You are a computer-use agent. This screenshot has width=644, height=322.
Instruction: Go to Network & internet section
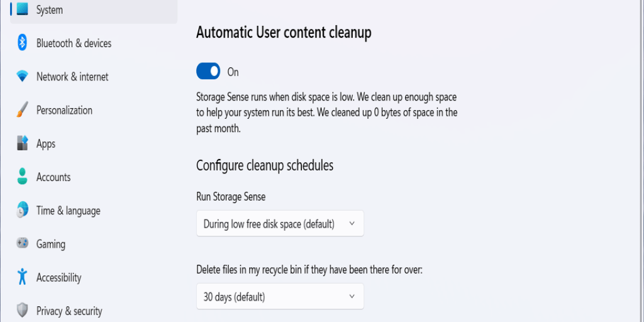[72, 77]
